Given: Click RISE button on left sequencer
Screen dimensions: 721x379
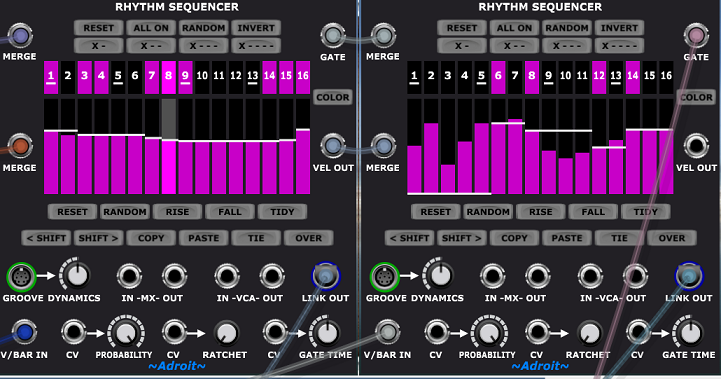Looking at the screenshot, I should [177, 212].
